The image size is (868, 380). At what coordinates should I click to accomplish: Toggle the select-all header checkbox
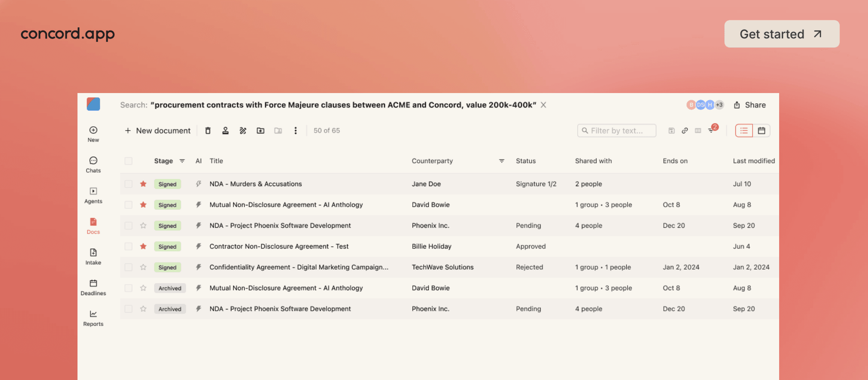click(x=128, y=161)
